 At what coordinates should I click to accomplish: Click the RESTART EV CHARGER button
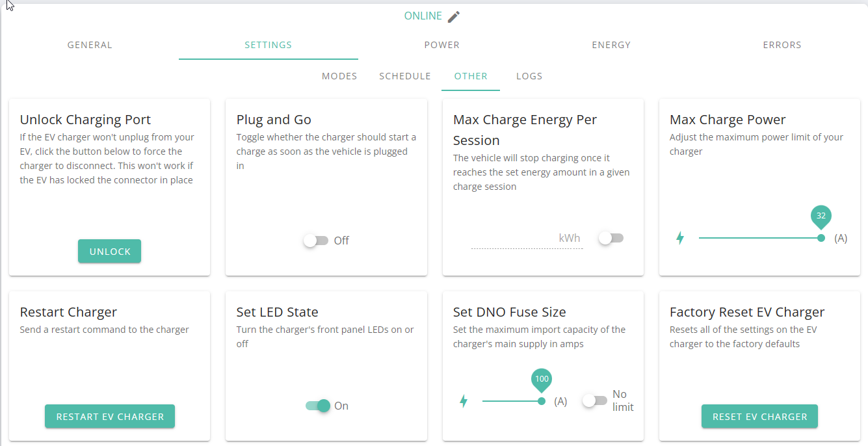click(x=110, y=416)
